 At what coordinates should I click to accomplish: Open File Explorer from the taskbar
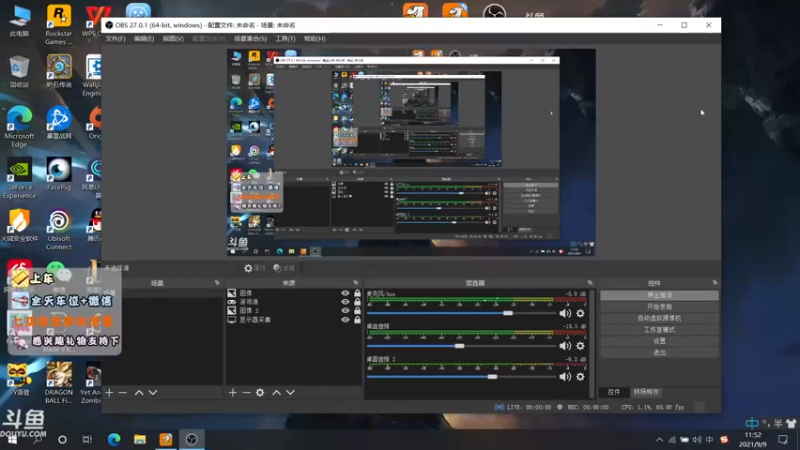(x=140, y=439)
